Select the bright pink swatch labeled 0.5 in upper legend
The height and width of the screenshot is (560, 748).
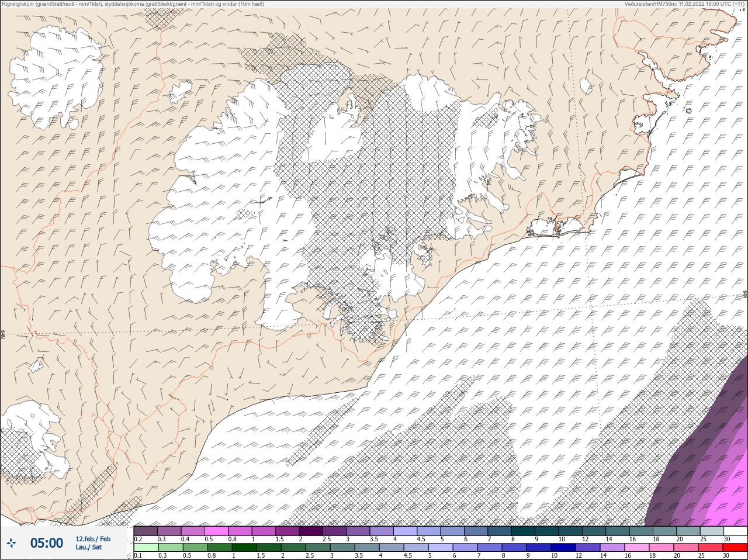[x=216, y=531]
